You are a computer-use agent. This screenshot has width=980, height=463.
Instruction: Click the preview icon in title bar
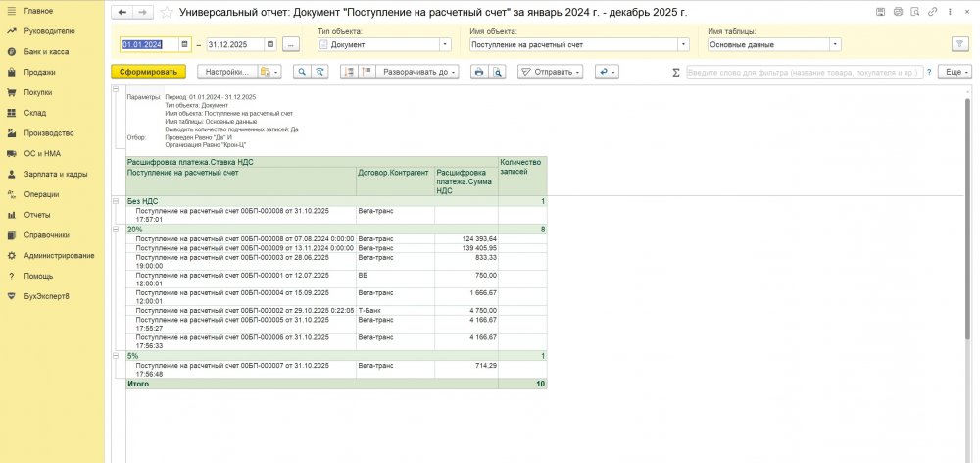click(915, 11)
